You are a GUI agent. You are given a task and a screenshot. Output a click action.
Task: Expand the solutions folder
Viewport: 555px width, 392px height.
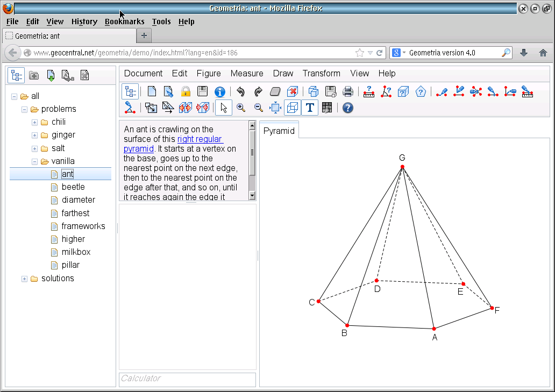tap(24, 278)
